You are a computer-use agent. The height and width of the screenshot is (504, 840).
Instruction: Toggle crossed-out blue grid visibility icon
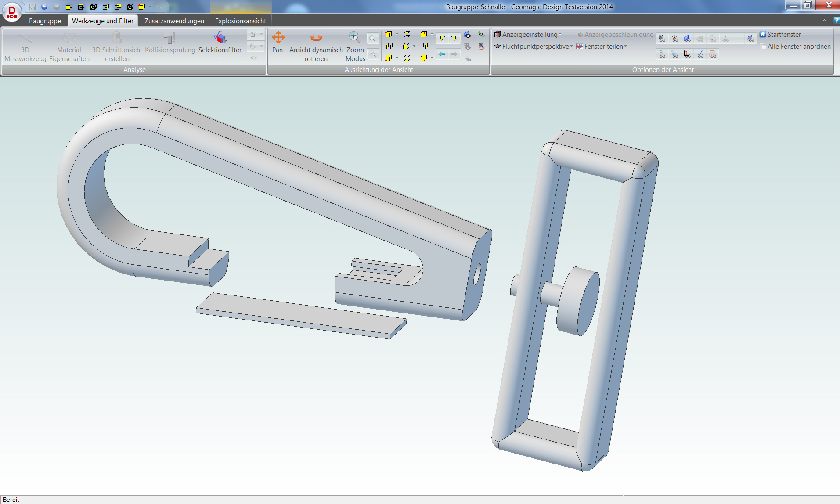[751, 39]
